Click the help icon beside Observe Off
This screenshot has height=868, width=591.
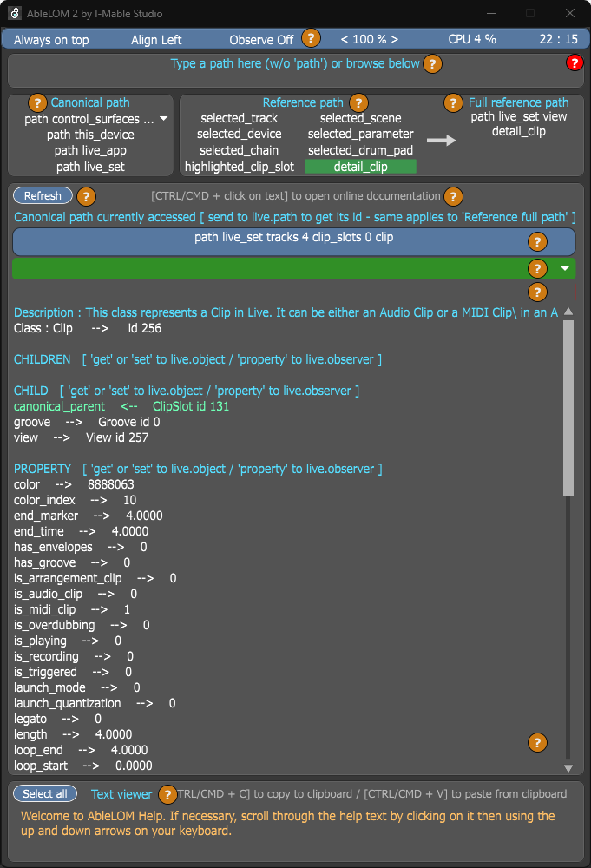311,38
